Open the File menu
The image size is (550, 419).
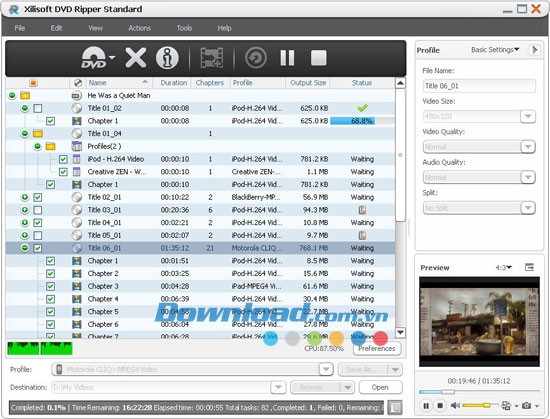[20, 28]
